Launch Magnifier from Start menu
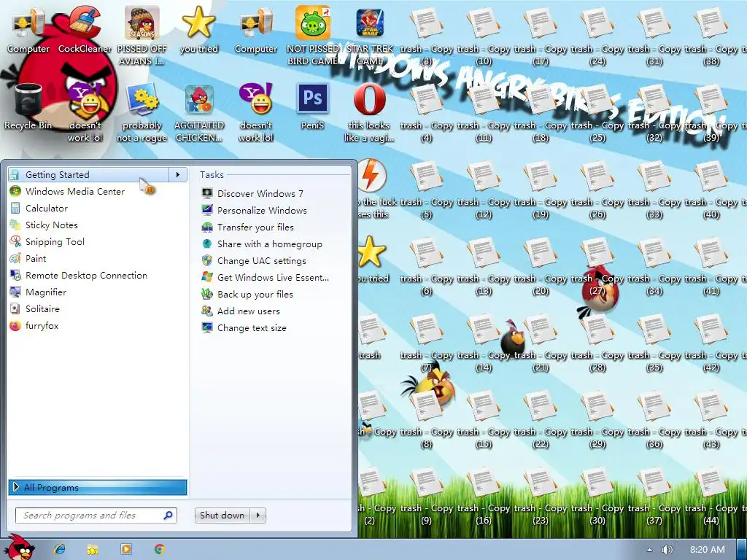Screen dimensions: 747x560 point(98,292)
